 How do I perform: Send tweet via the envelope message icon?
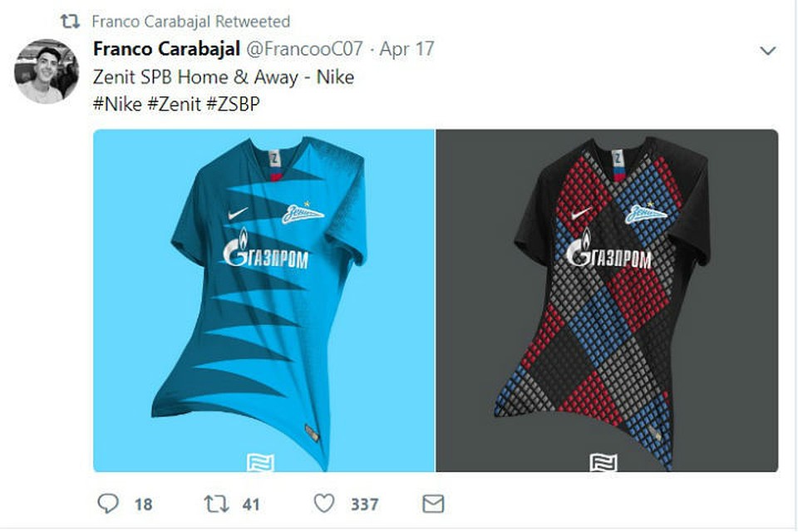click(x=434, y=504)
